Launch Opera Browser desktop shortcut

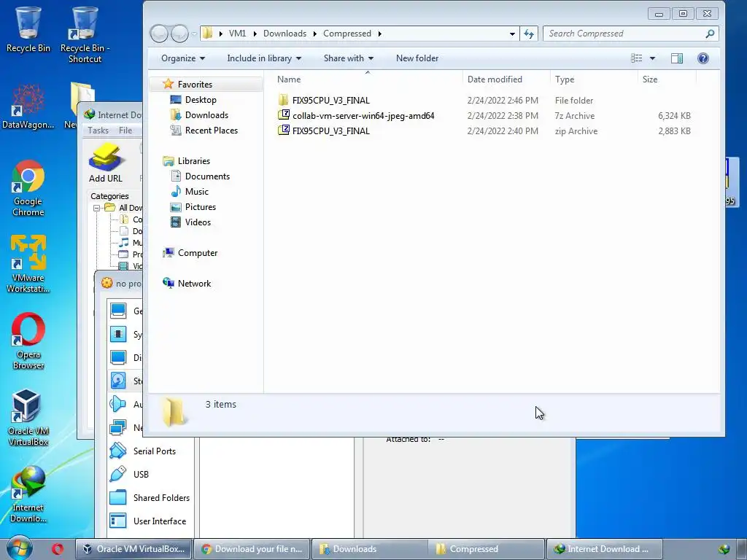pos(28,341)
